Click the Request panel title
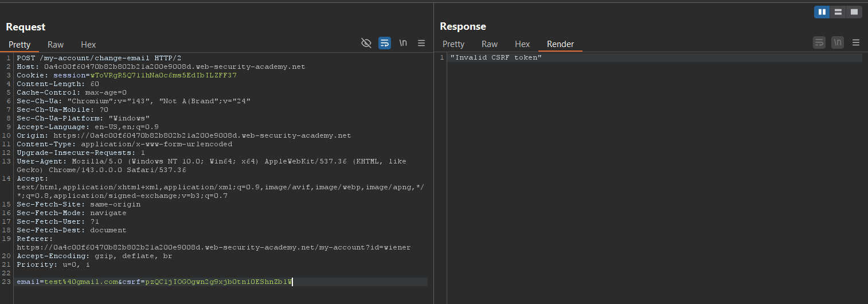 [x=26, y=27]
